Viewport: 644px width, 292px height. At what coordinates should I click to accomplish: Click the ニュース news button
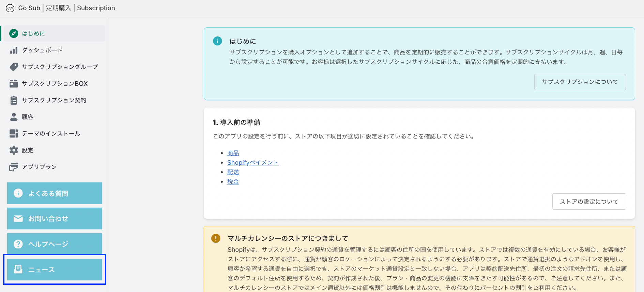55,270
